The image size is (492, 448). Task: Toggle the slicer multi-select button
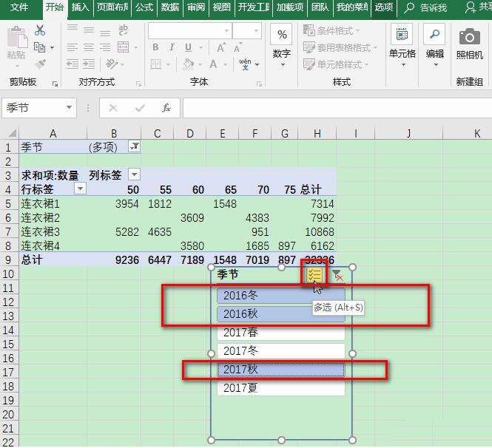point(314,275)
